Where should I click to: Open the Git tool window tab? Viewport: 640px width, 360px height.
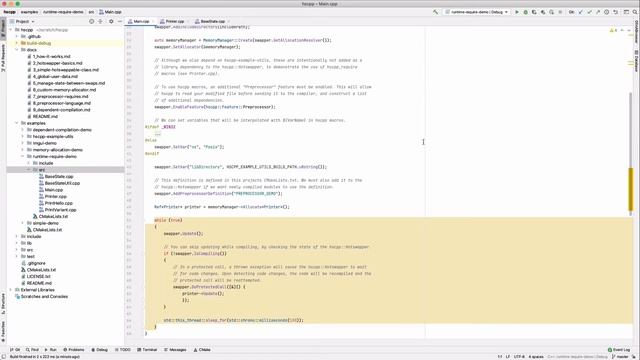[x=15, y=350]
